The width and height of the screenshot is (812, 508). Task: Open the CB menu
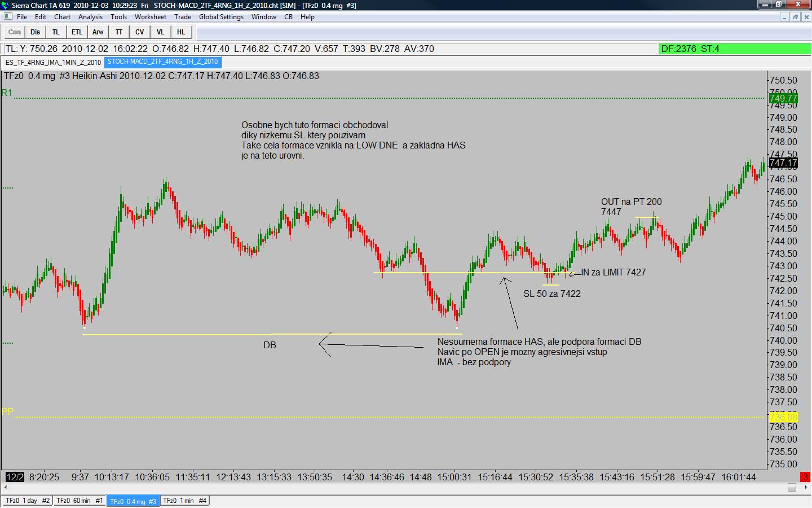tap(288, 17)
